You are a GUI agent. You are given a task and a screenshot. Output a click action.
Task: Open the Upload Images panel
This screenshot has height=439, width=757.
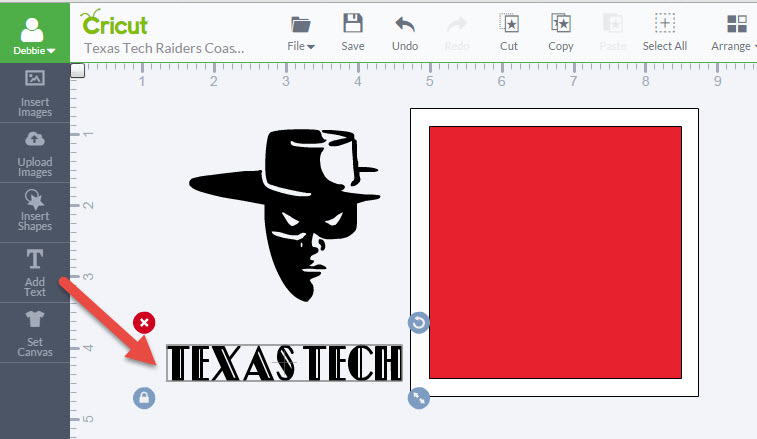coord(35,152)
